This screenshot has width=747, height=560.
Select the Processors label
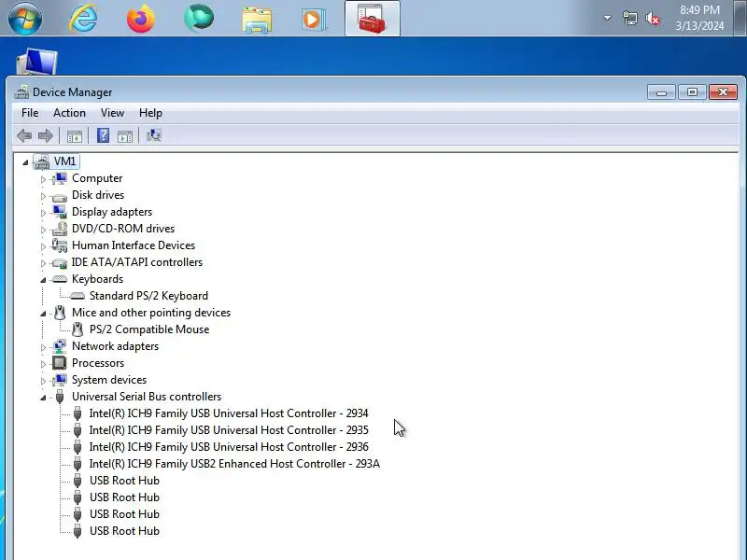[x=98, y=363]
